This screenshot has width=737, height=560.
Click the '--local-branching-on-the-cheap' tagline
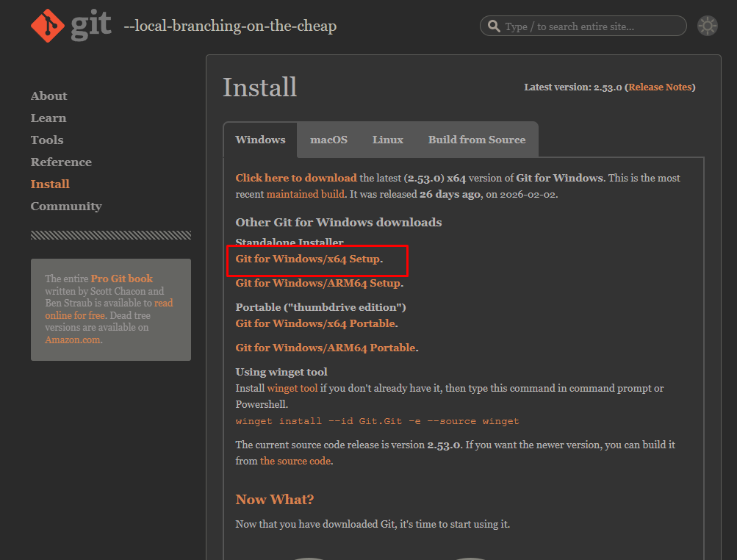[230, 26]
